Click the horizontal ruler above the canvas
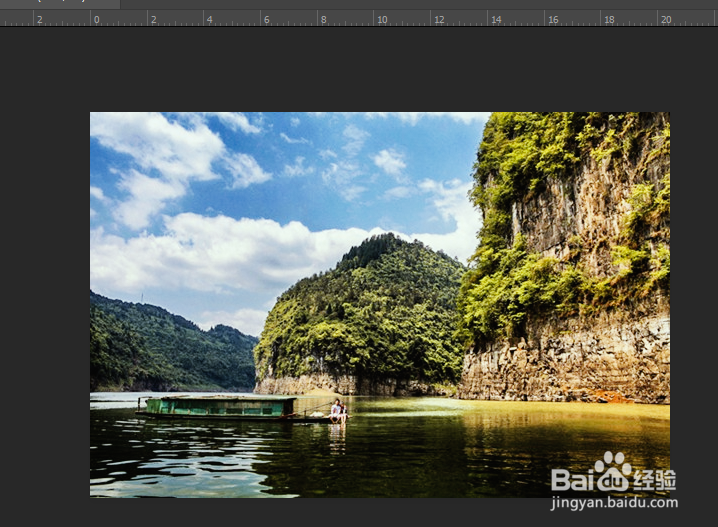This screenshot has height=527, width=718. point(359,18)
